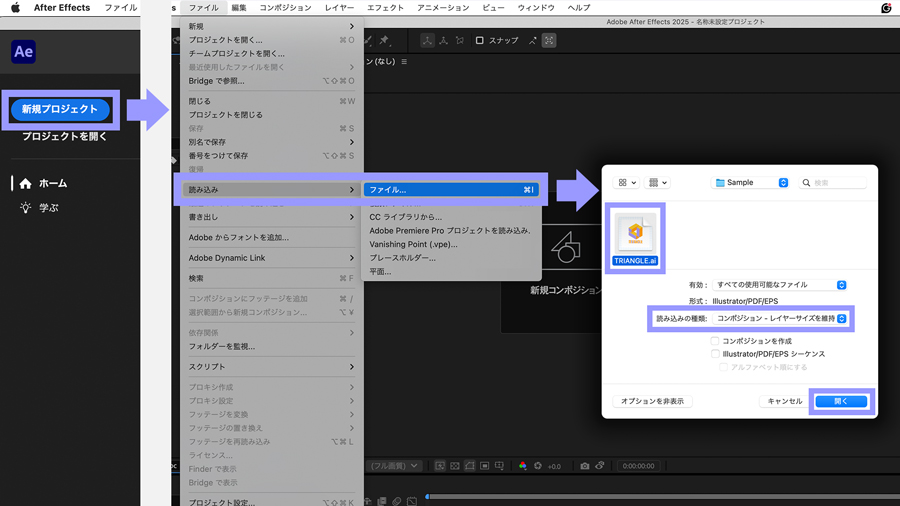Check the アルファベット順にする checkbox
This screenshot has width=900, height=506.
723,367
